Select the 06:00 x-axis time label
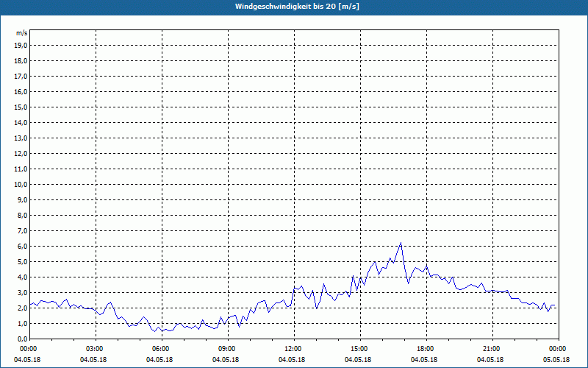588x368 pixels. 159,349
